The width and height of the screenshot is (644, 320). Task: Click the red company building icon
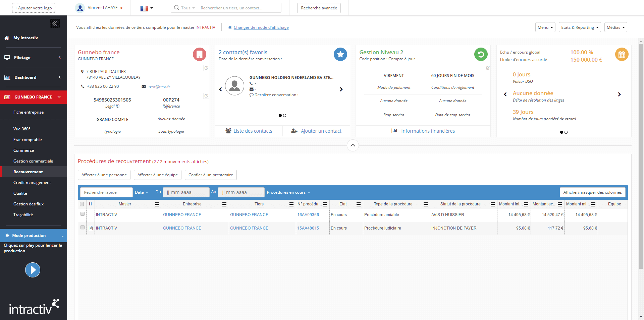pos(199,54)
